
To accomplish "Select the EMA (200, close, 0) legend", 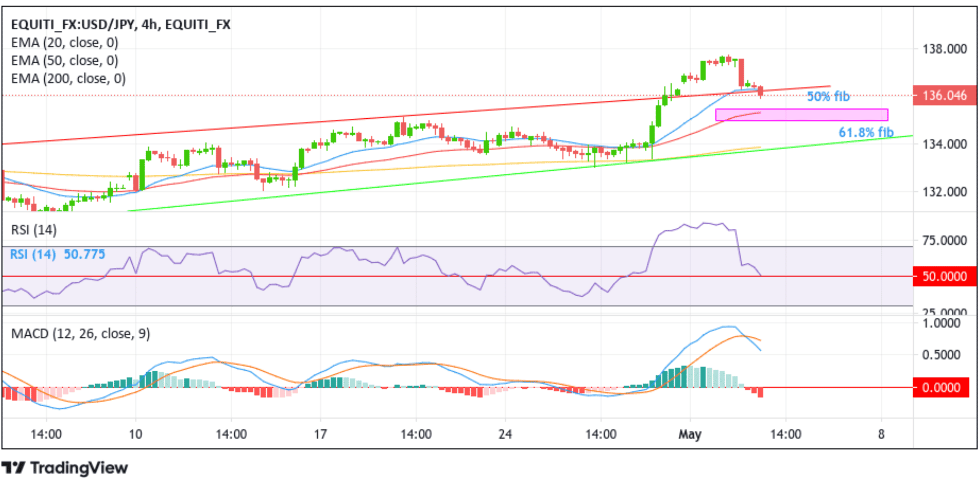I will coord(69,78).
